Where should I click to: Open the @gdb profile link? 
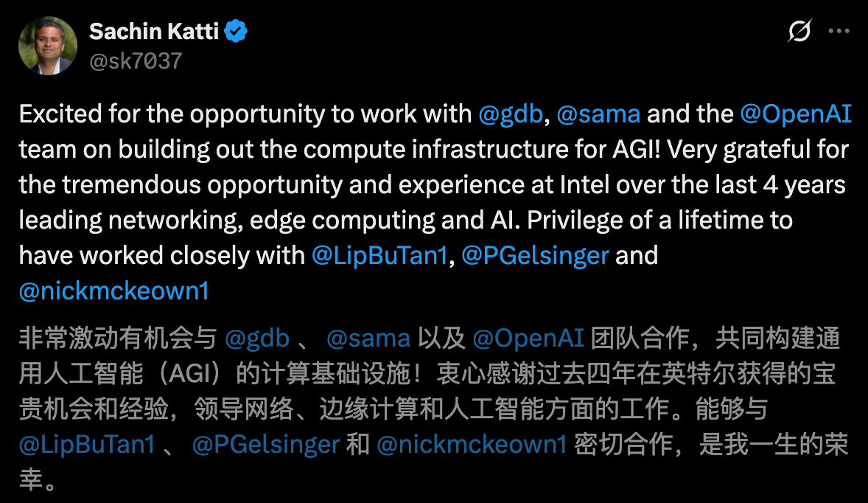click(511, 114)
